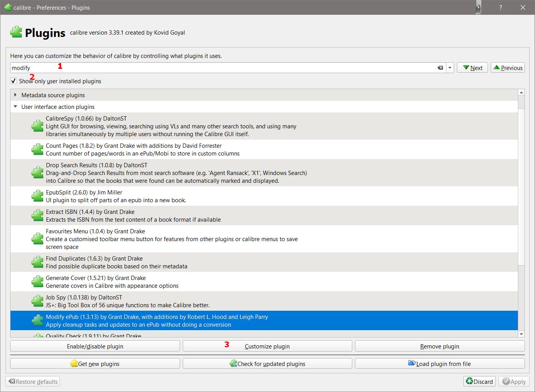Viewport: 535px width, 392px height.
Task: Click the Count Pages plugin icon
Action: point(37,149)
